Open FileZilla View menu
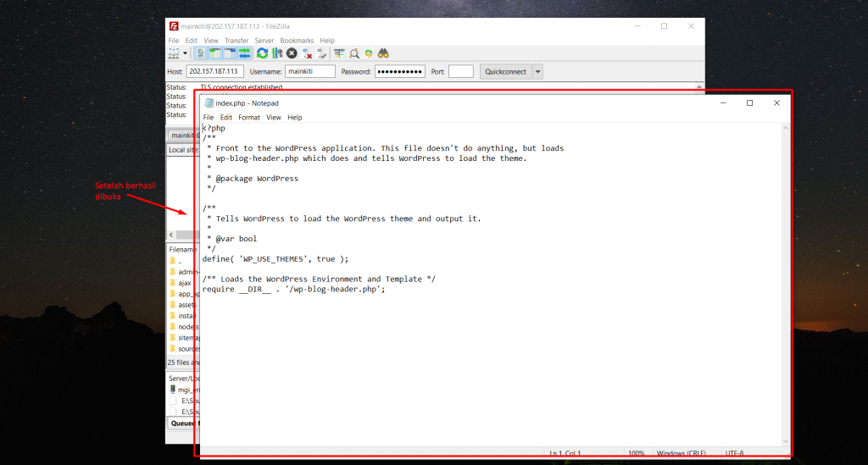 210,41
